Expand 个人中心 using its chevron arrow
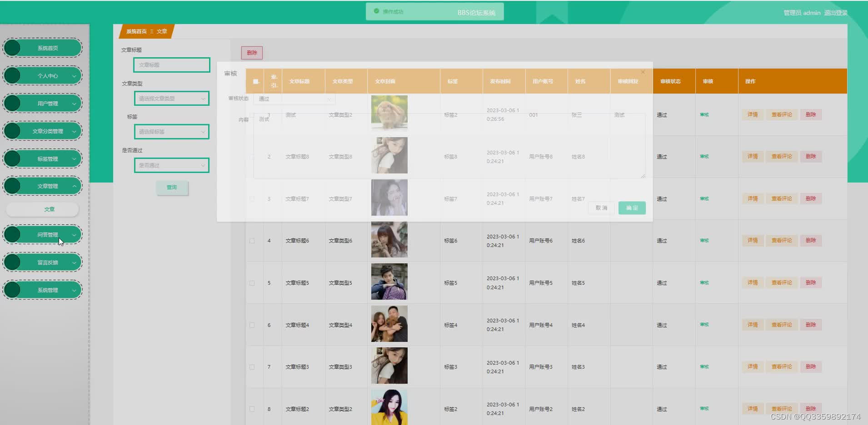 pyautogui.click(x=74, y=76)
